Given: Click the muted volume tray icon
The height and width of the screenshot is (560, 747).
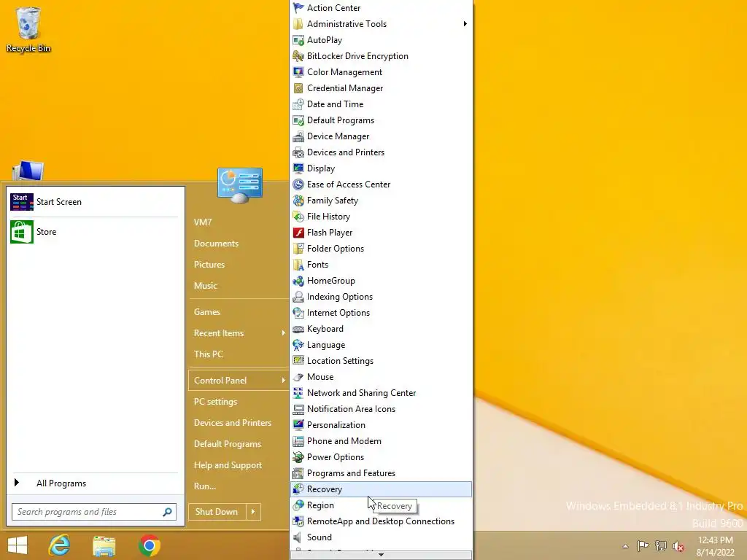Looking at the screenshot, I should [678, 546].
